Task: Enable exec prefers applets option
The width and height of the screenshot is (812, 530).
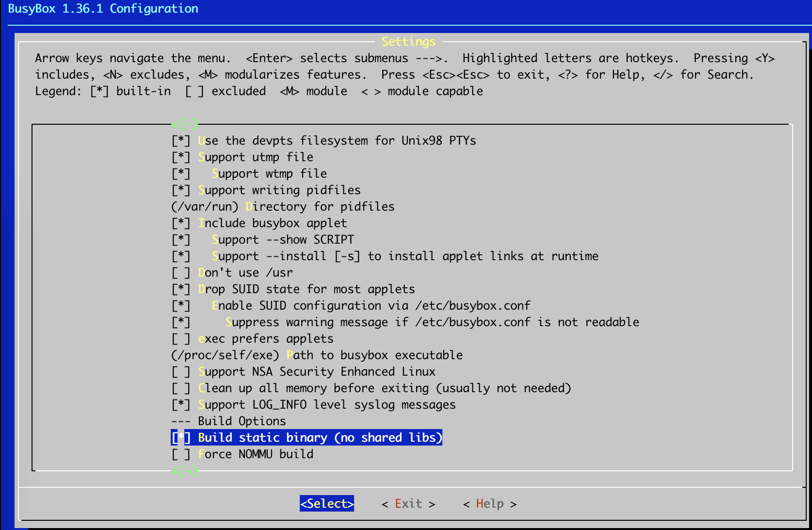Action: pos(181,339)
